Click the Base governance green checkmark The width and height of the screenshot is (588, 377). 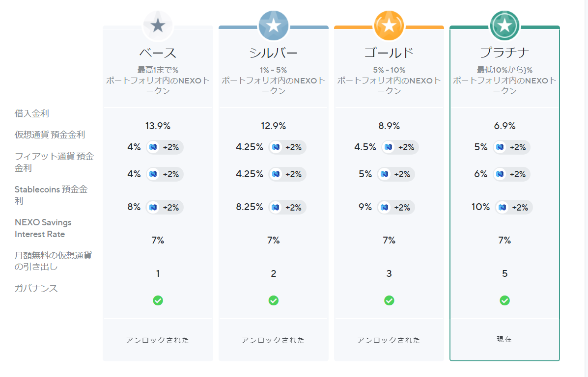158,300
